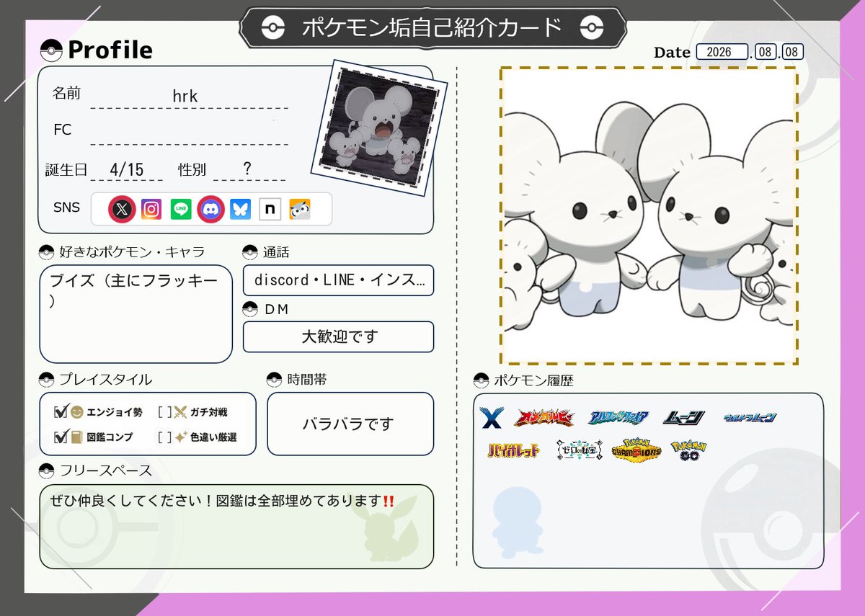
Task: Click the favorite Pokémon box ブイズ
Action: [136, 313]
